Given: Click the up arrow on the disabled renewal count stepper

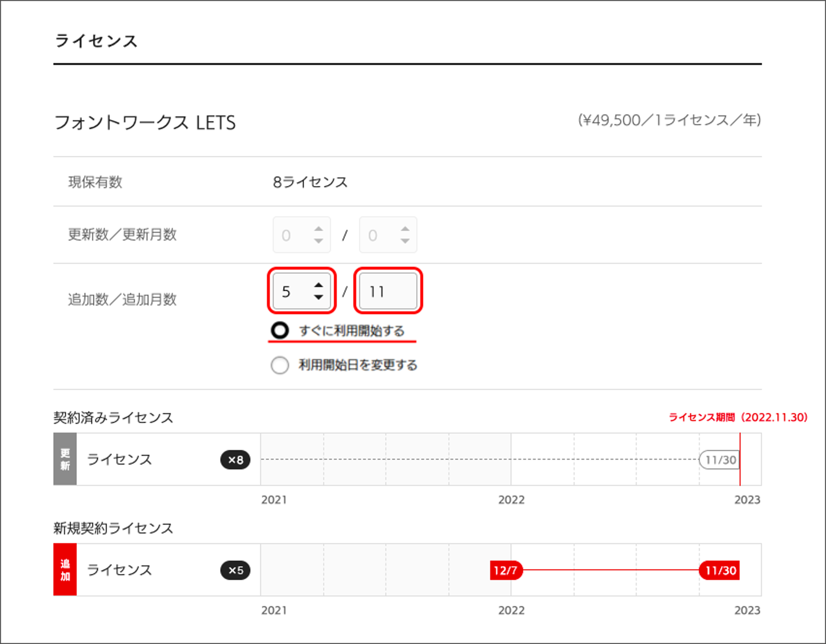Looking at the screenshot, I should tap(318, 229).
